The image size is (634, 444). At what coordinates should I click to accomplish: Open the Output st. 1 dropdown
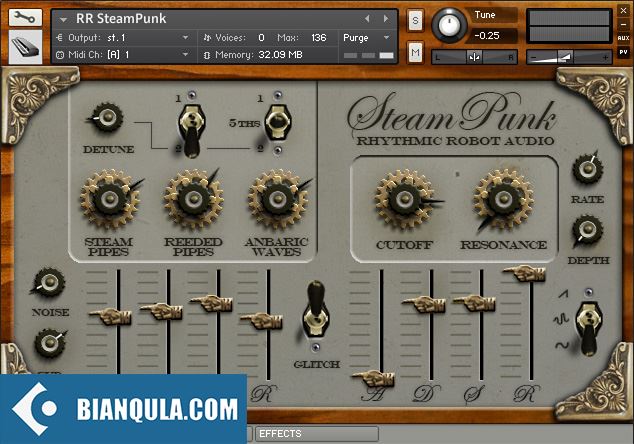[x=185, y=38]
